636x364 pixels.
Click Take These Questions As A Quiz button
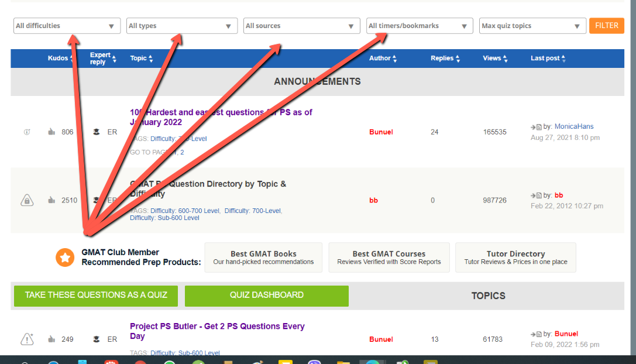click(96, 295)
